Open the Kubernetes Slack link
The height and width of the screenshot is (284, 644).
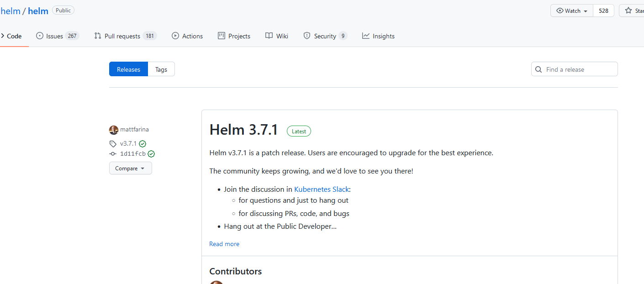(322, 189)
